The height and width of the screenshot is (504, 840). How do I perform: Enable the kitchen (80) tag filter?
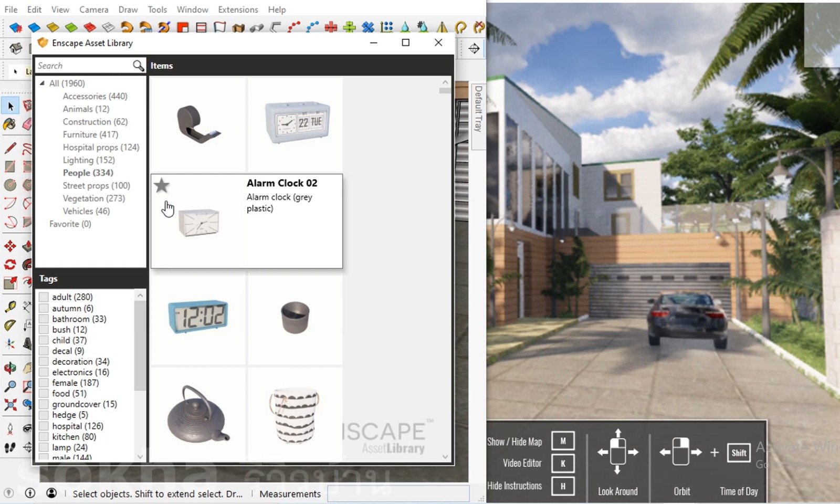coord(44,436)
